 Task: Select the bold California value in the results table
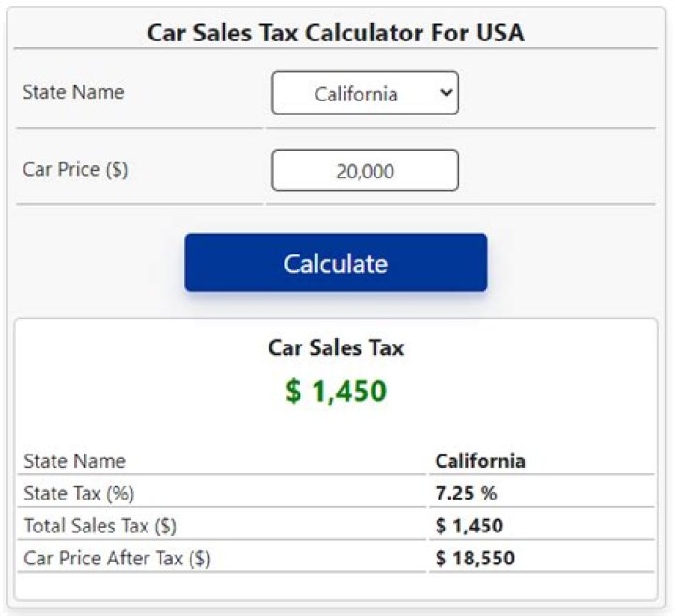coord(480,461)
